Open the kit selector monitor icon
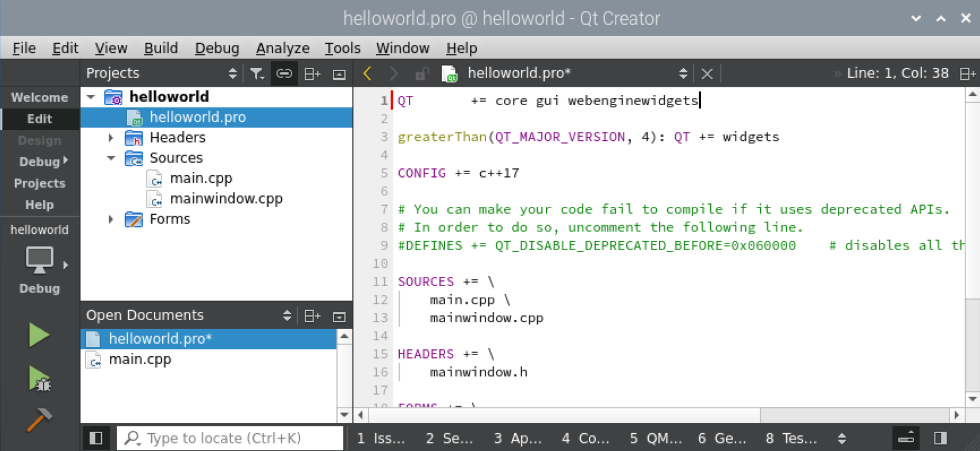This screenshot has height=451, width=980. click(40, 261)
